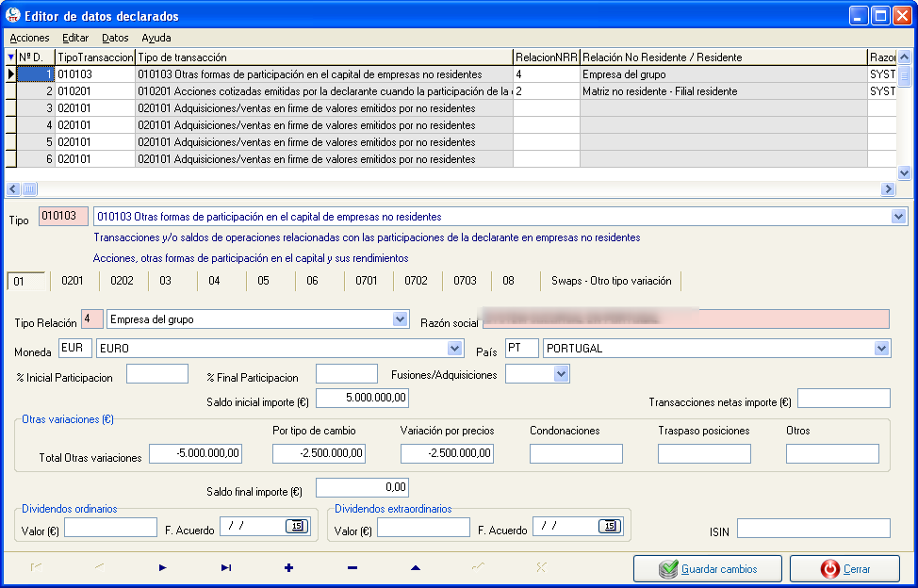The width and height of the screenshot is (918, 588).
Task: Open Swaps - Otro tipo variación tab
Action: click(x=612, y=281)
